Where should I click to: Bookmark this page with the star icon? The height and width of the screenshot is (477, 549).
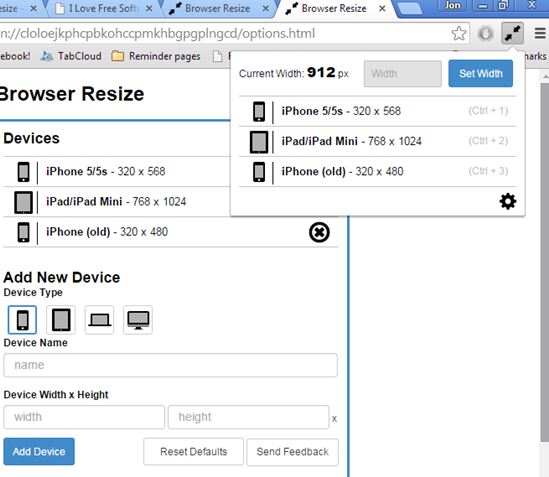(x=459, y=34)
